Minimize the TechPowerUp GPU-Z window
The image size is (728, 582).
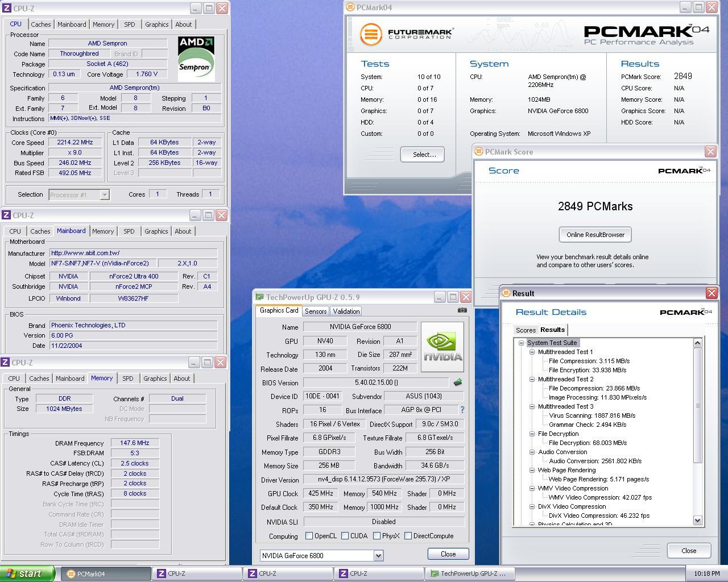439,297
